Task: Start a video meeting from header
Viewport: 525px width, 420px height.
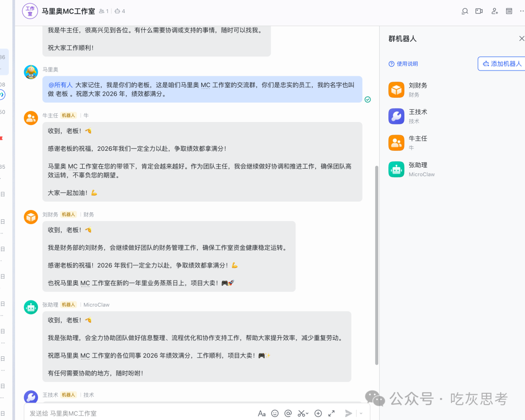Action: (x=479, y=11)
